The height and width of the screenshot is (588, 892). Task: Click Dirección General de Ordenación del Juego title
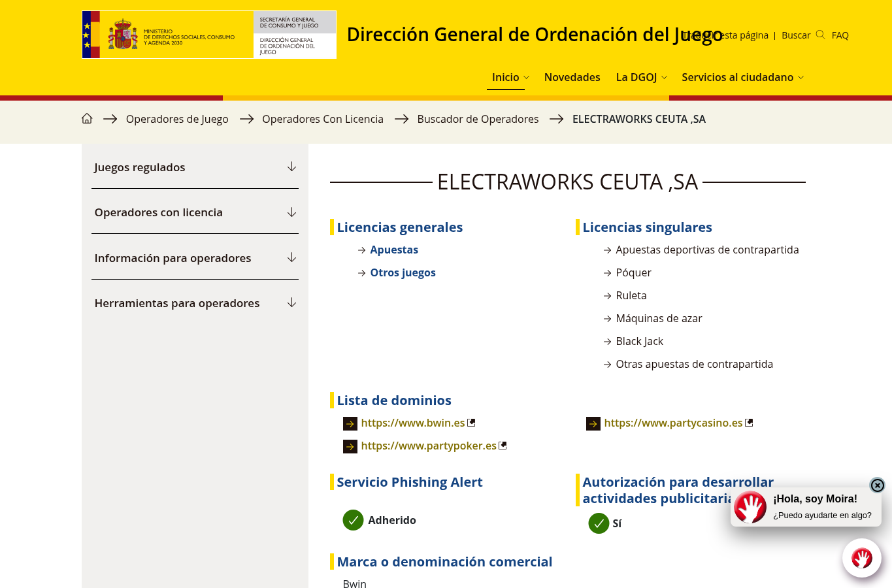click(535, 35)
